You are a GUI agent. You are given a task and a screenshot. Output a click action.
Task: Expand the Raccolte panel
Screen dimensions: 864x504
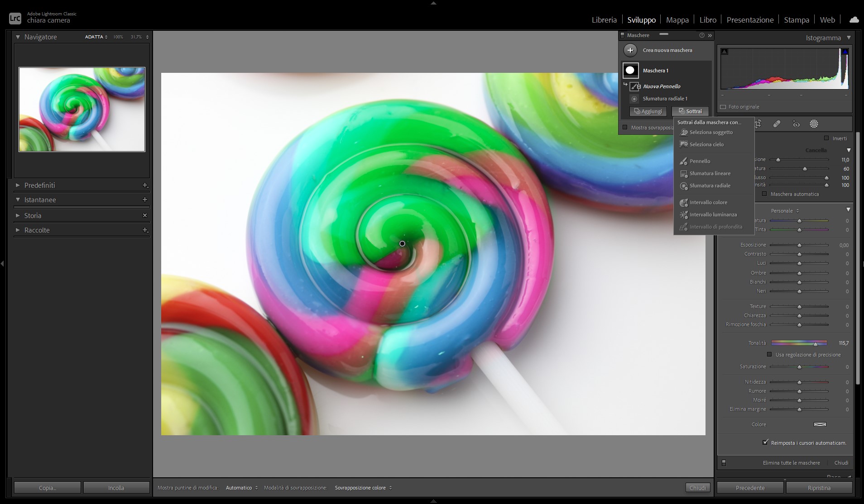point(18,230)
